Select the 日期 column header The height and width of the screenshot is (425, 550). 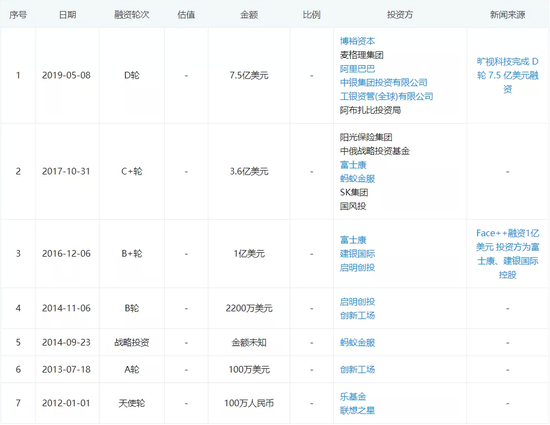pyautogui.click(x=67, y=15)
